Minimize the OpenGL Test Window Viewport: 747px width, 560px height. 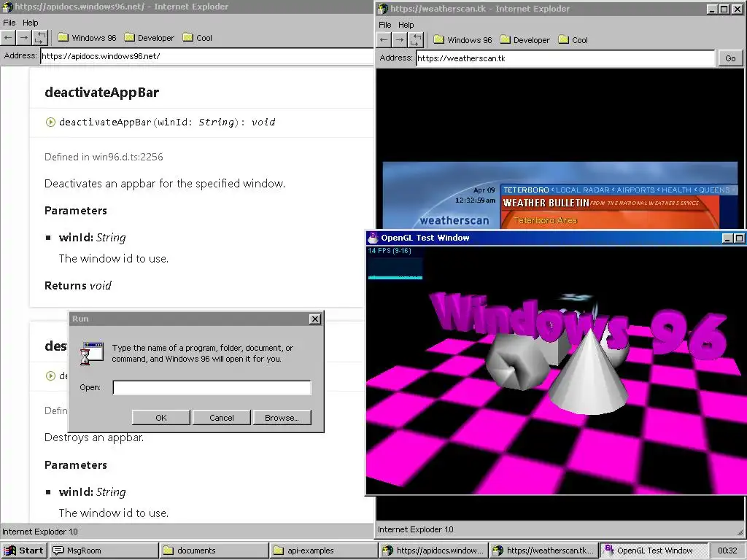pyautogui.click(x=727, y=238)
